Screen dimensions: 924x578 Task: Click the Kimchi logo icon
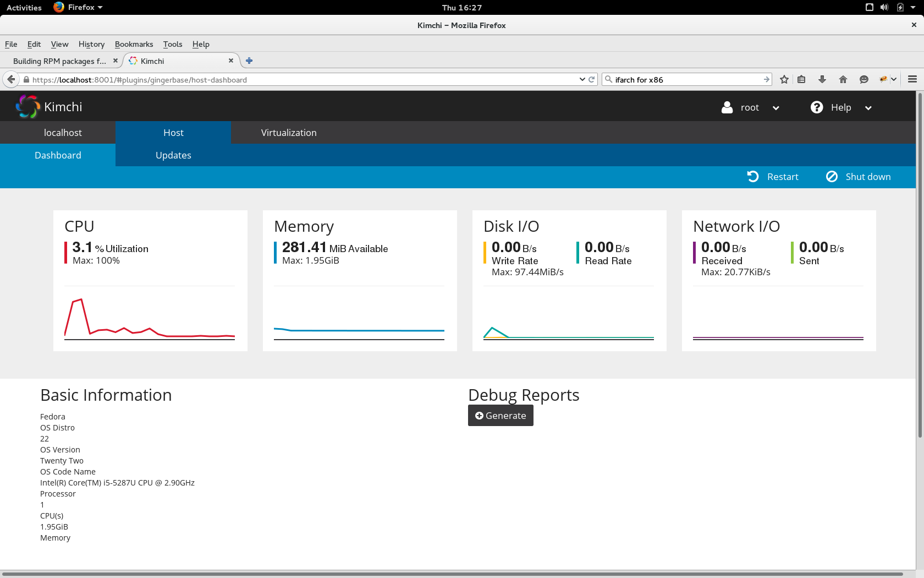tap(28, 106)
